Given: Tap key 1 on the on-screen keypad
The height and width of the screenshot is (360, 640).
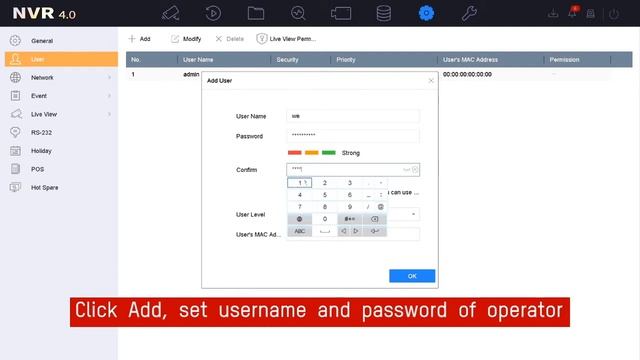Looking at the screenshot, I should click(300, 183).
